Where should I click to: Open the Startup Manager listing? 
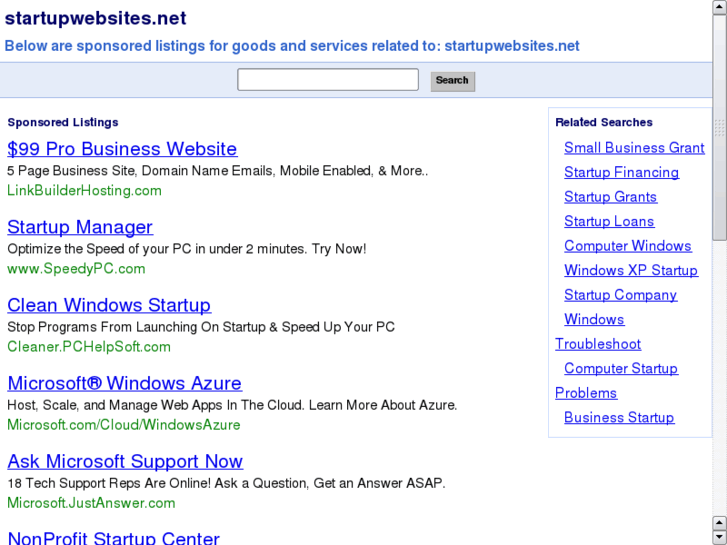pyautogui.click(x=80, y=227)
